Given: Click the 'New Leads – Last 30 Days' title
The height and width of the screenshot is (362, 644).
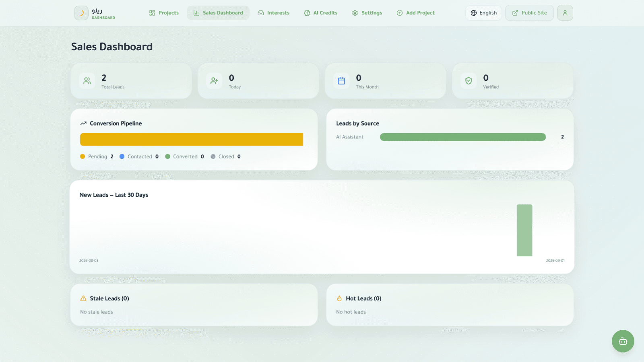Looking at the screenshot, I should pyautogui.click(x=114, y=195).
